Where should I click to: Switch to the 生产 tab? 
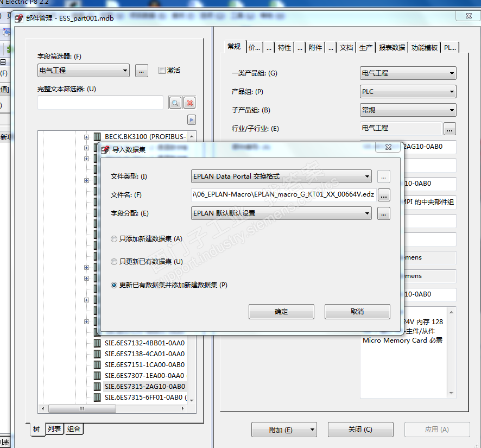click(366, 48)
